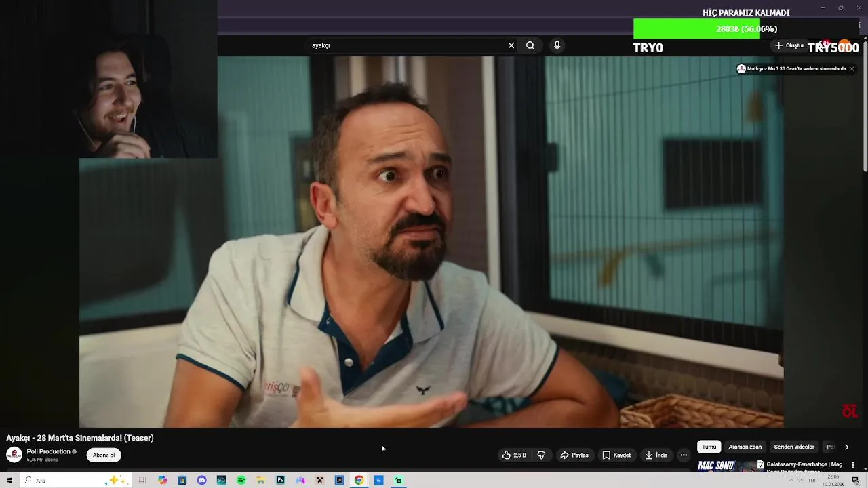Subscribe with the Abone ol button

point(104,455)
